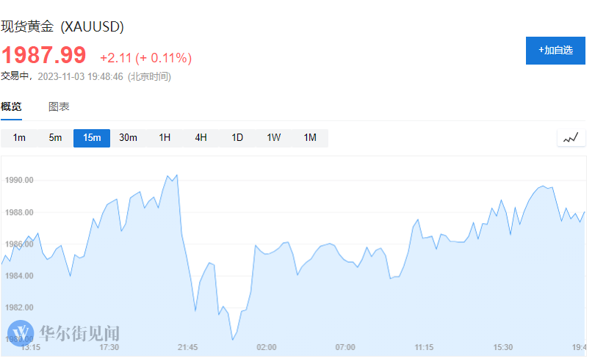Select the 1m interval
The width and height of the screenshot is (595, 364).
(19, 138)
